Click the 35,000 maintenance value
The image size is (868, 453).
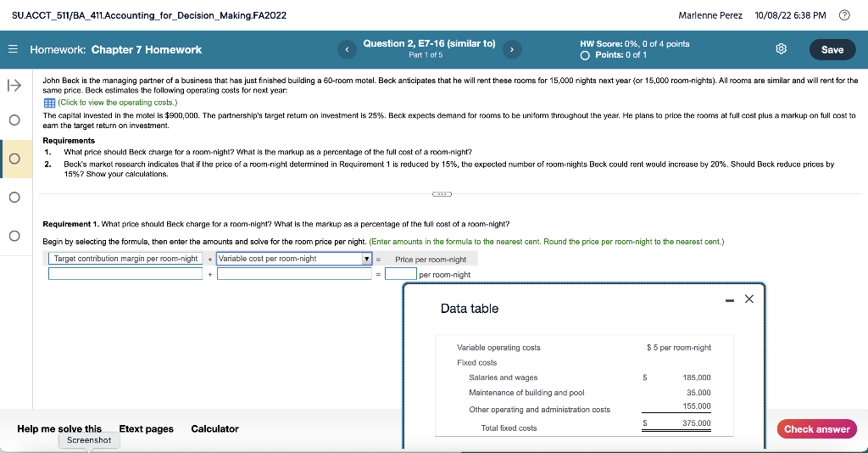coord(698,393)
